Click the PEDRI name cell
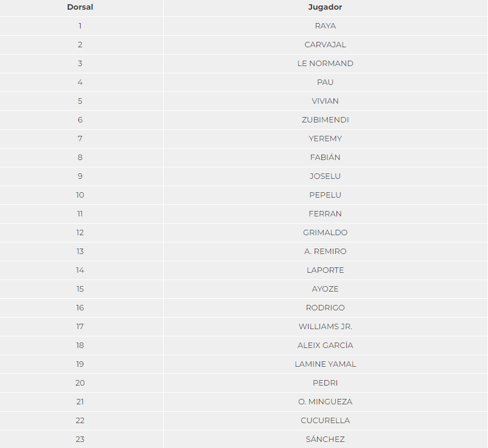Viewport: 488px width, 448px height. tap(325, 383)
